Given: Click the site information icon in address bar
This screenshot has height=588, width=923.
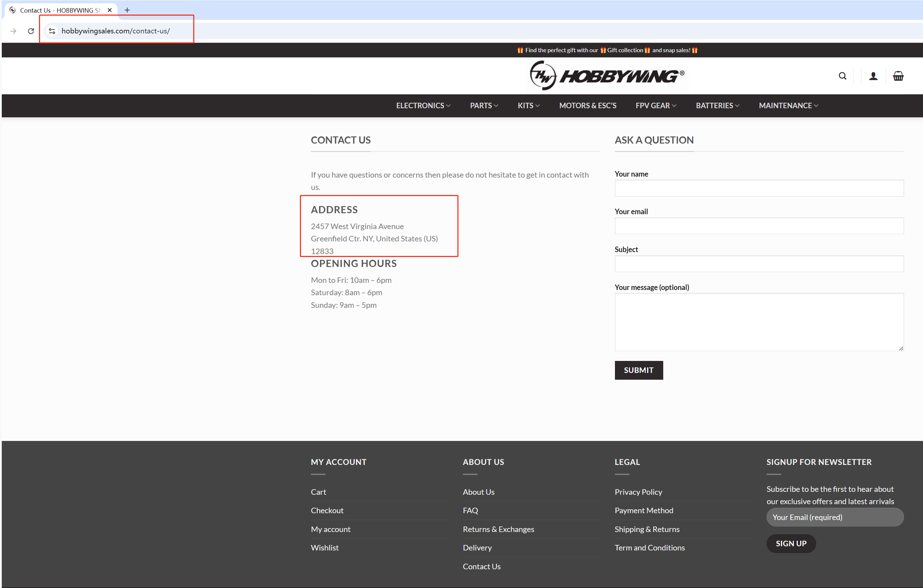Looking at the screenshot, I should [x=52, y=31].
